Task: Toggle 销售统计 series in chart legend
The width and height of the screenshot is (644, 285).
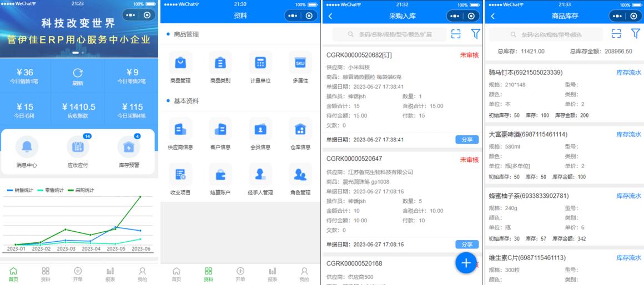Action: click(x=20, y=190)
